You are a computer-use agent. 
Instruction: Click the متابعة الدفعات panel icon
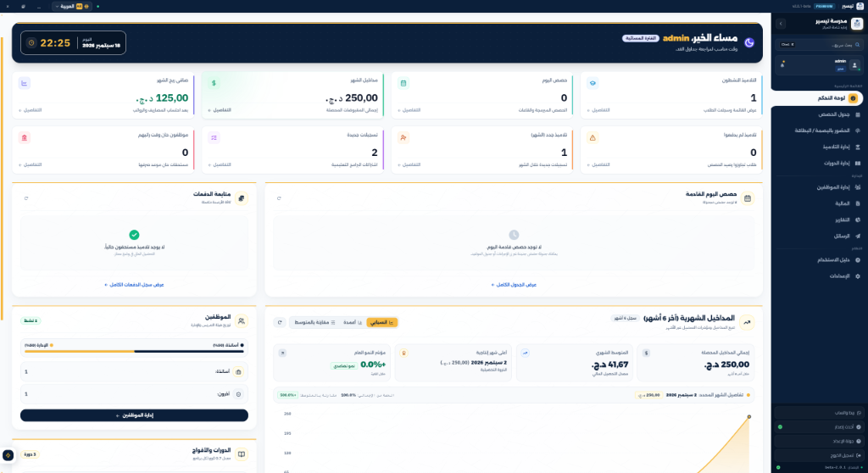[242, 198]
